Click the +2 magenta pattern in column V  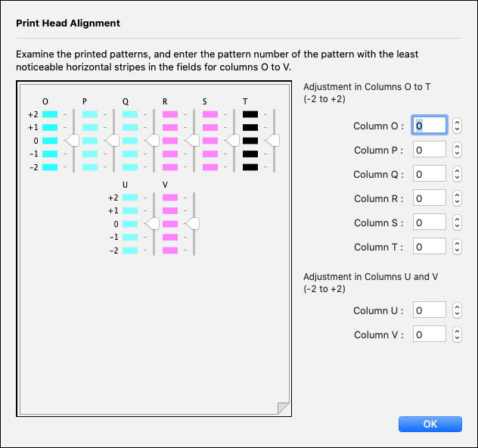pyautogui.click(x=170, y=198)
